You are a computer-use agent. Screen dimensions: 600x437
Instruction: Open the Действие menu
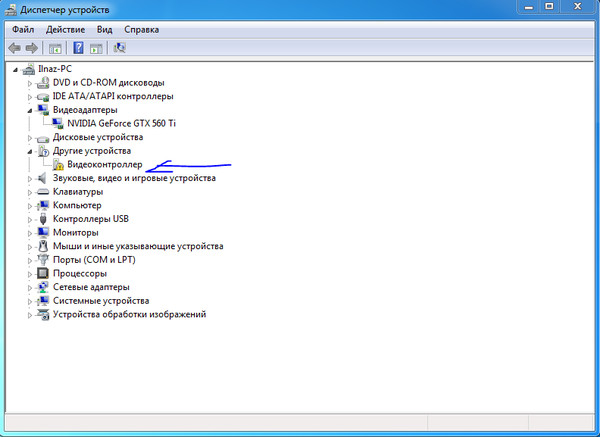(x=65, y=29)
